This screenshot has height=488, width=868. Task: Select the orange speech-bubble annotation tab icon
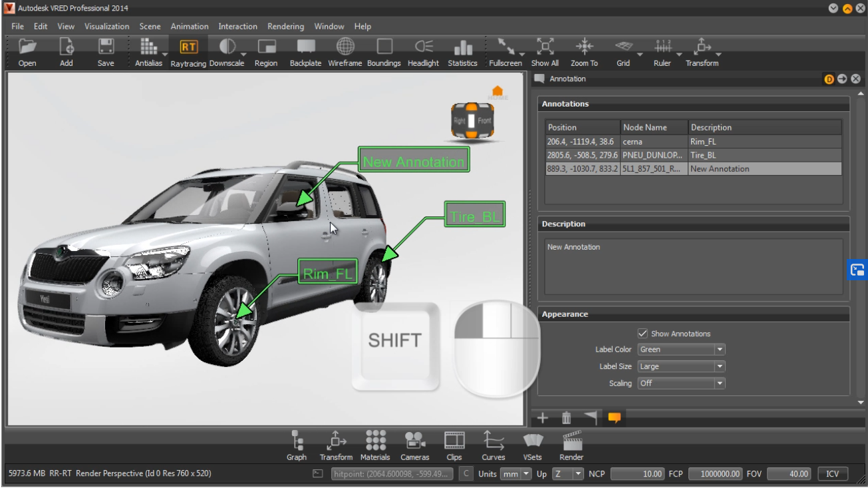(614, 418)
